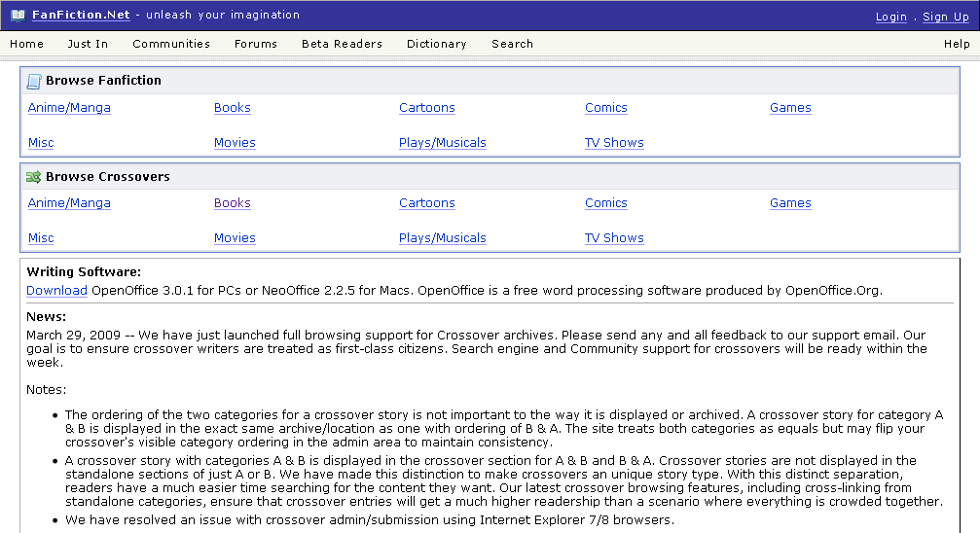The image size is (980, 533).
Task: Open Plays/Musicals under Browse Fanfiction
Action: click(443, 142)
